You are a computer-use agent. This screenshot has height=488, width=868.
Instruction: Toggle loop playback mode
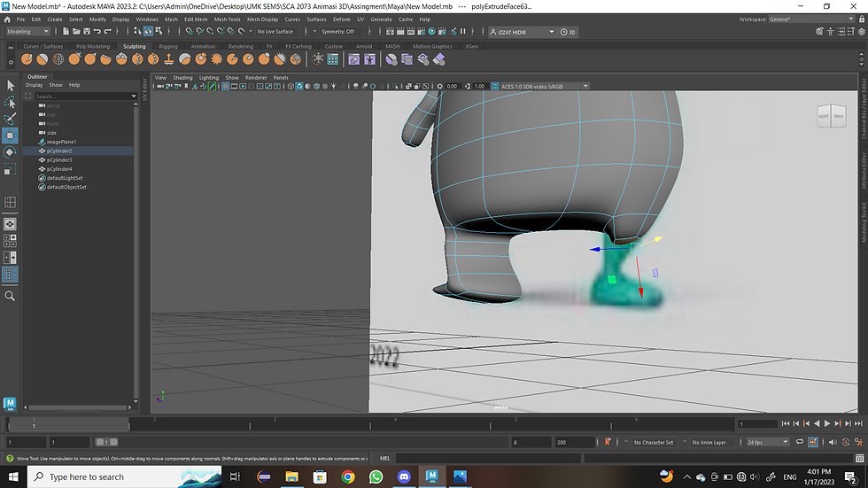pos(799,442)
